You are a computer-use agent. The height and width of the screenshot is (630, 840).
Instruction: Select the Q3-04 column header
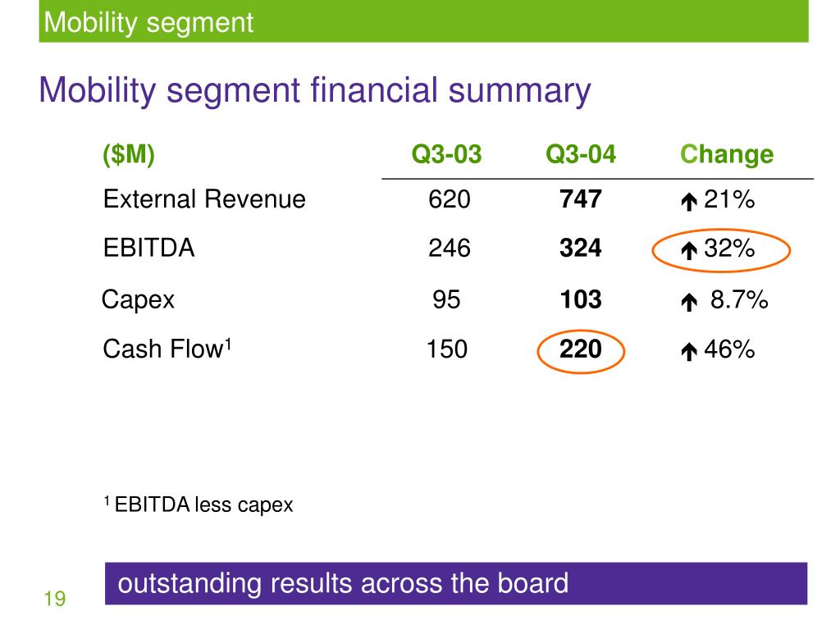pos(581,154)
